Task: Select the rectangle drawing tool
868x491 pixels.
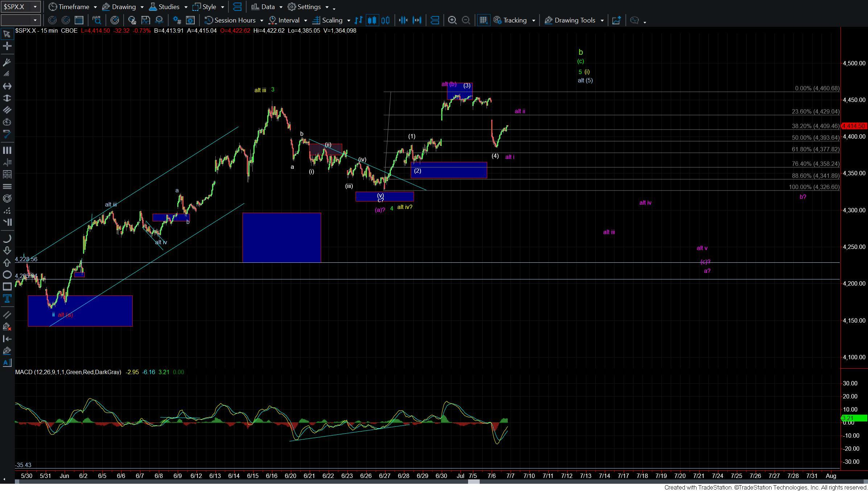Action: tap(7, 287)
